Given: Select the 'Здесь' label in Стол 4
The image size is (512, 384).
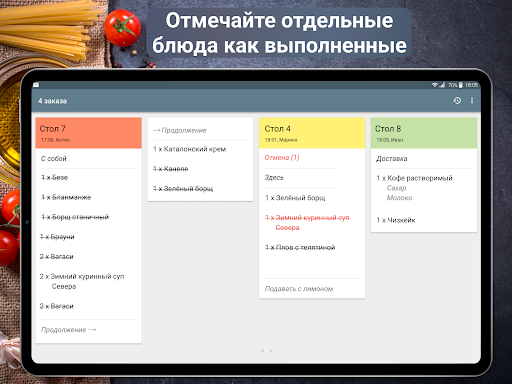Looking at the screenshot, I should [274, 177].
